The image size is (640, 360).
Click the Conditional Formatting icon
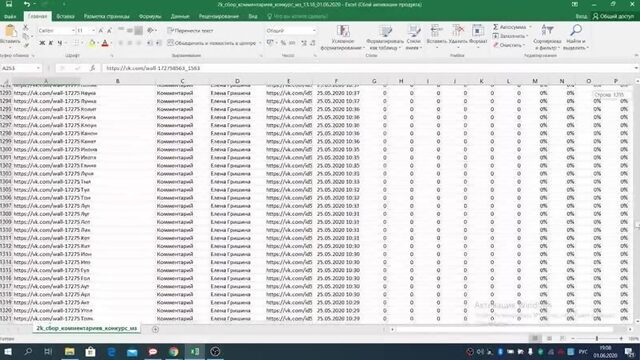click(x=343, y=31)
